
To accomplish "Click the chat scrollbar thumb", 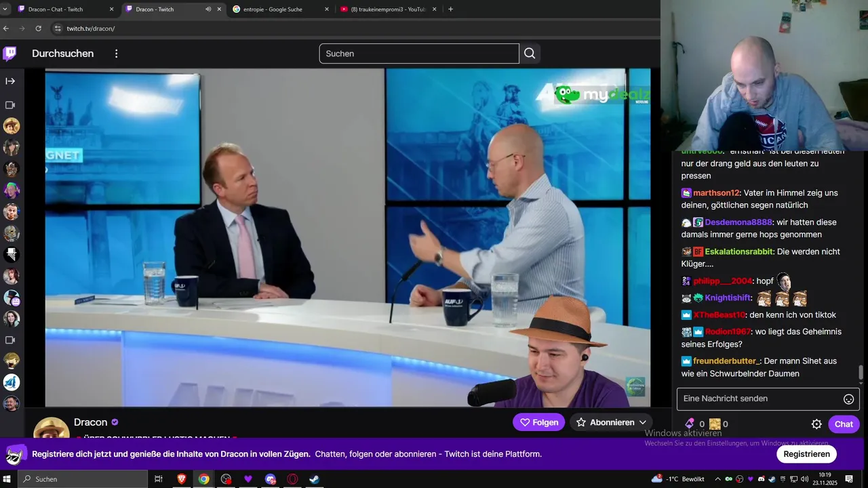I will pos(861,373).
